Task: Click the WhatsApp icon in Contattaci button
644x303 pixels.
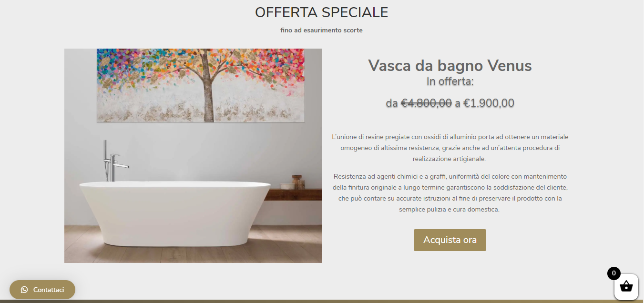Action: coord(24,290)
